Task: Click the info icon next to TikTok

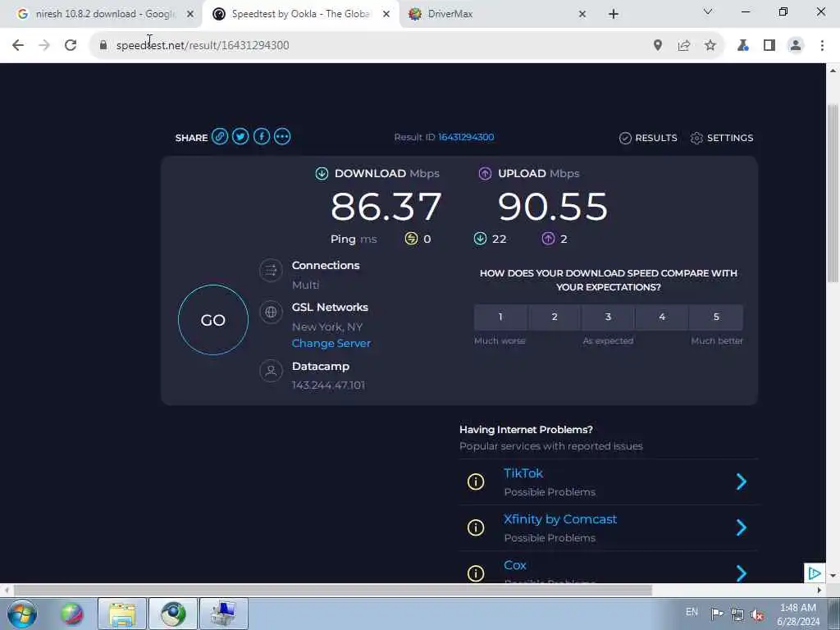Action: click(476, 482)
